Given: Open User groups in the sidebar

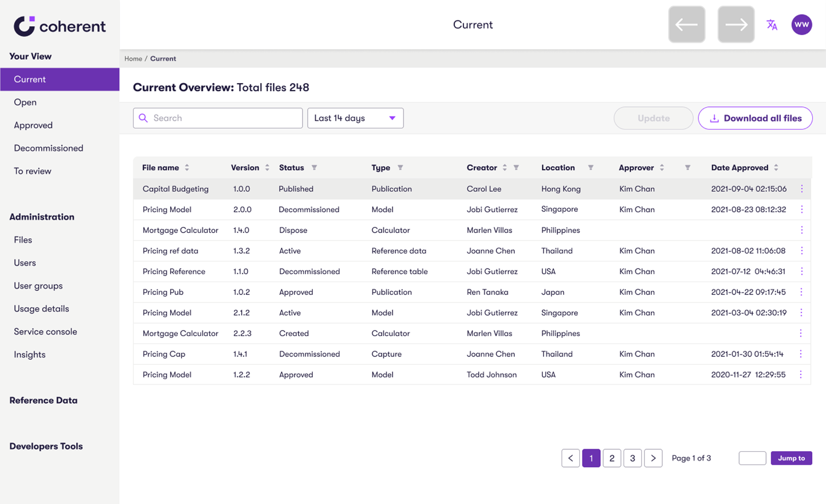Looking at the screenshot, I should 38,286.
